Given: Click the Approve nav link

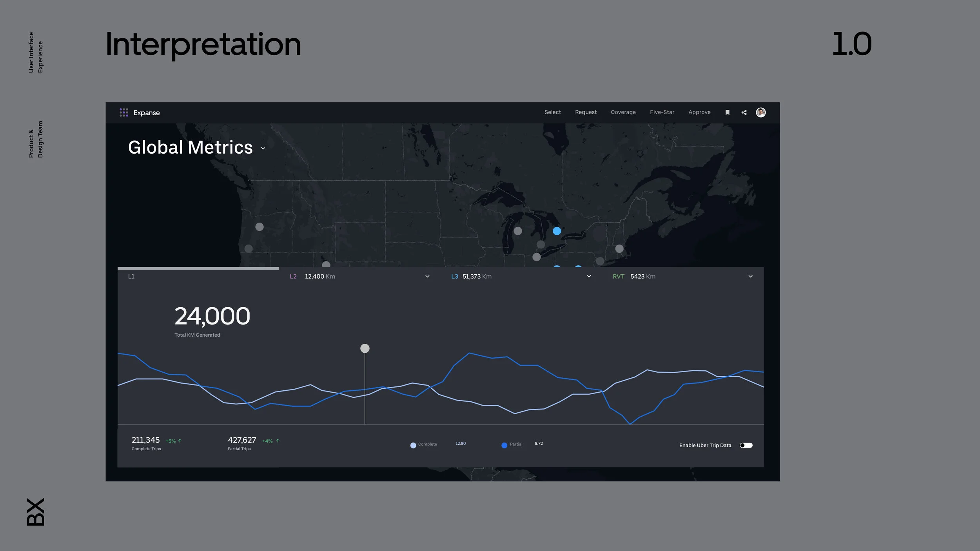Looking at the screenshot, I should (699, 112).
